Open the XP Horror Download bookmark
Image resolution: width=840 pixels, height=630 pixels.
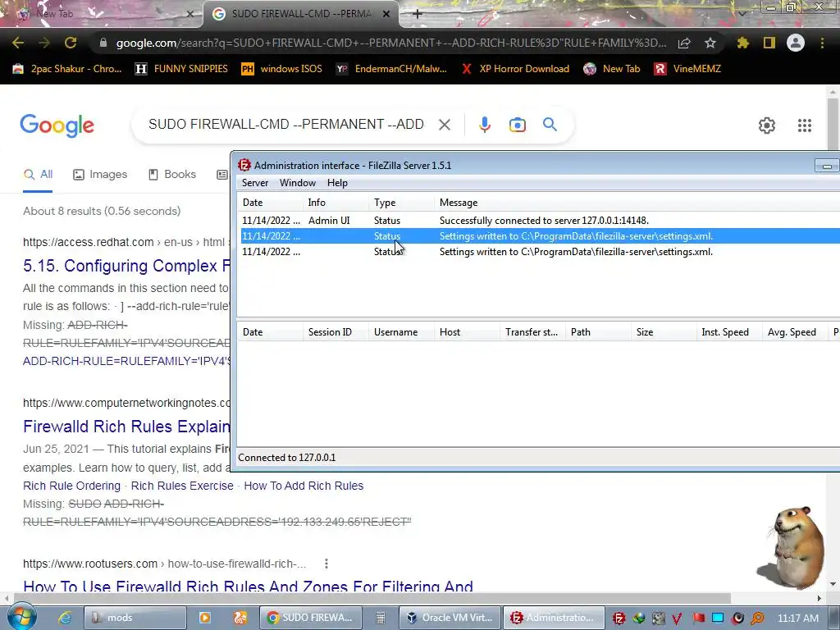[x=515, y=69]
